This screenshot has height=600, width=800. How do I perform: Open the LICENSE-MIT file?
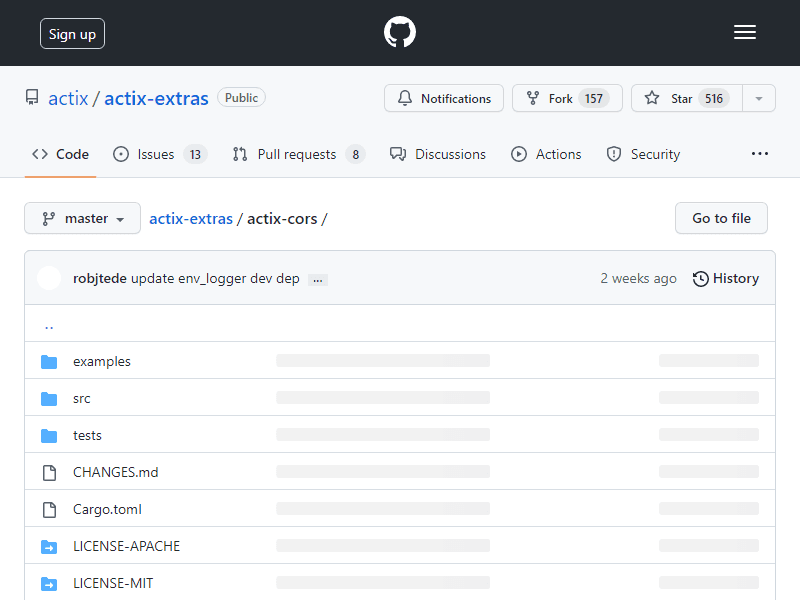coord(113,584)
